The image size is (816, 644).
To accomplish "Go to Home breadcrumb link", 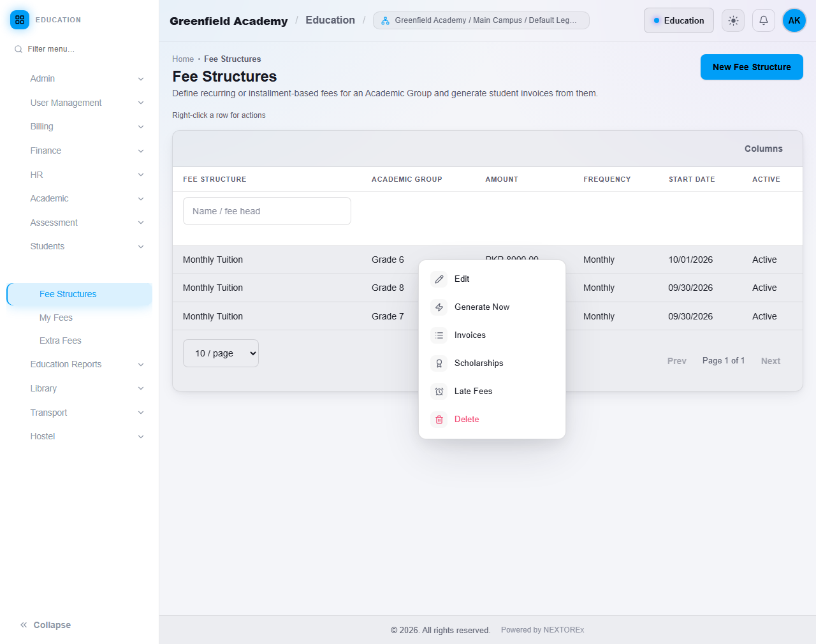I will 183,59.
